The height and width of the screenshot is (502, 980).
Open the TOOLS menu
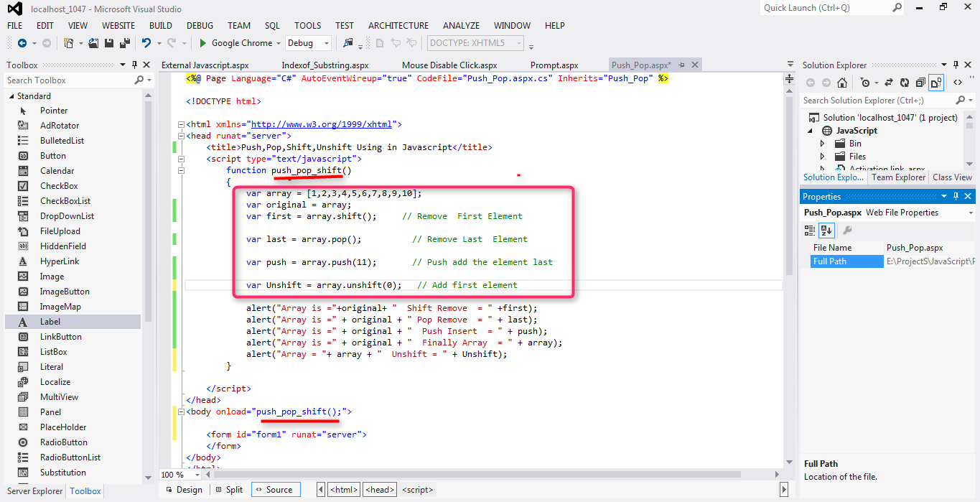(307, 25)
